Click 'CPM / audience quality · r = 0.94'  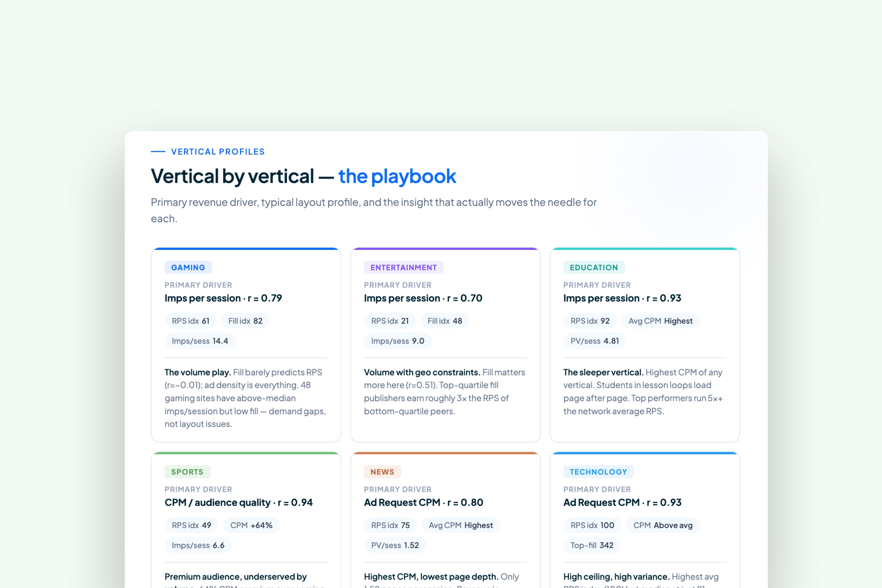[239, 502]
